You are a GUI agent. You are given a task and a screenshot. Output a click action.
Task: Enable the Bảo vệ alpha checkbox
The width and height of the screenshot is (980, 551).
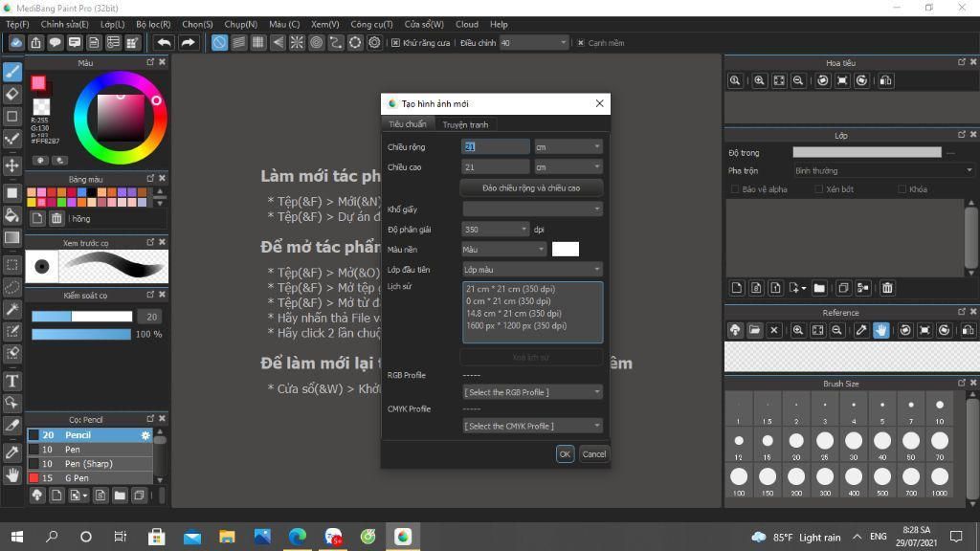tap(735, 189)
